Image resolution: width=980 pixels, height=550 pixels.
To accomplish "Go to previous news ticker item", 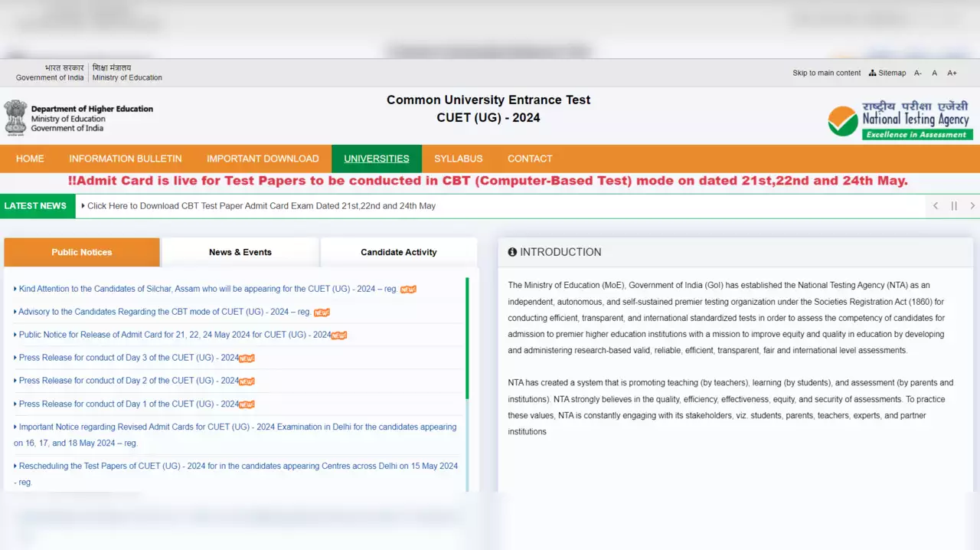I will pos(936,206).
